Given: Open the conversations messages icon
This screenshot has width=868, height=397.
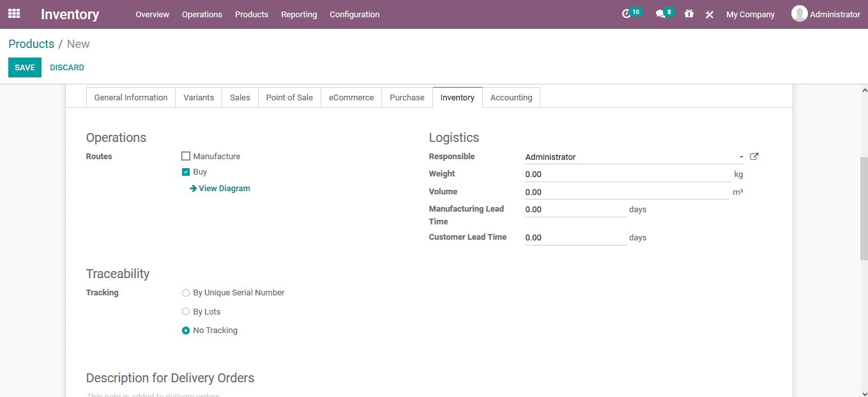Looking at the screenshot, I should pyautogui.click(x=660, y=13).
